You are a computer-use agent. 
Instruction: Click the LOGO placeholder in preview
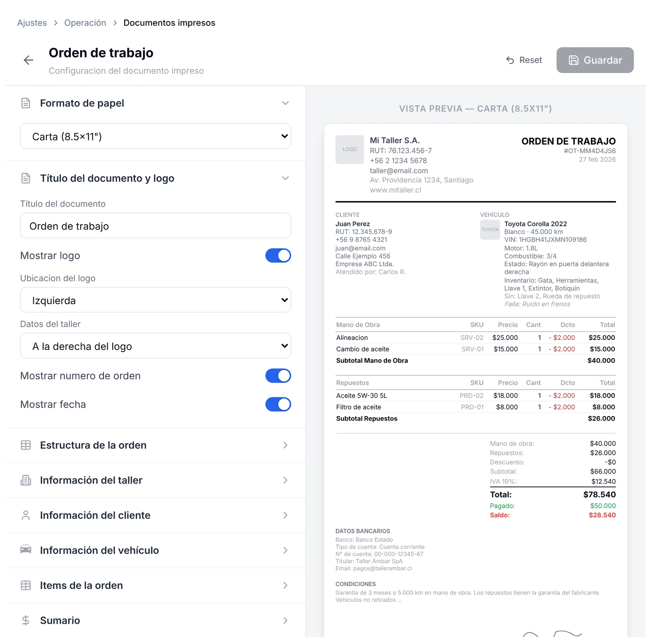[x=350, y=149]
